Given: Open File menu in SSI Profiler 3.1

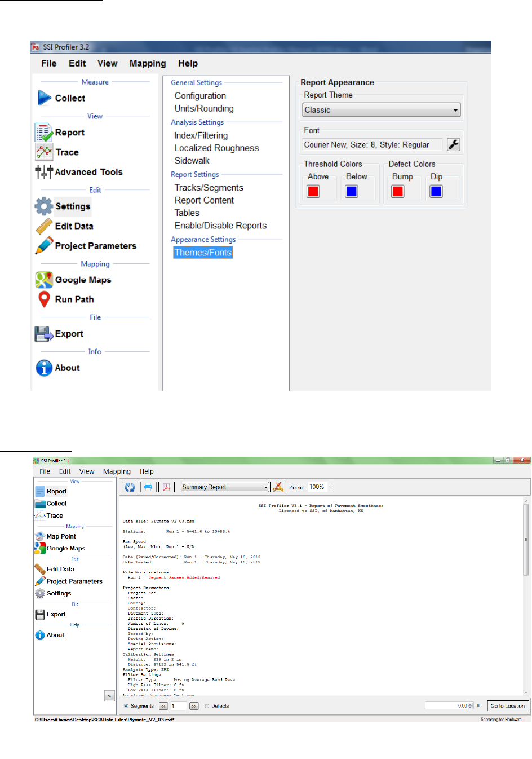Looking at the screenshot, I should [45, 471].
